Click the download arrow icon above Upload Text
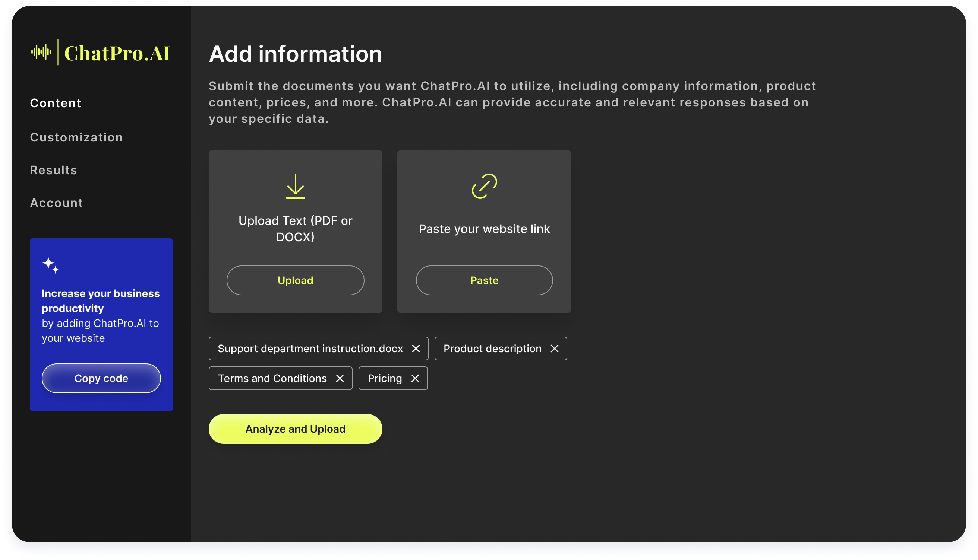Screen dimensions: 978x560 (295, 187)
